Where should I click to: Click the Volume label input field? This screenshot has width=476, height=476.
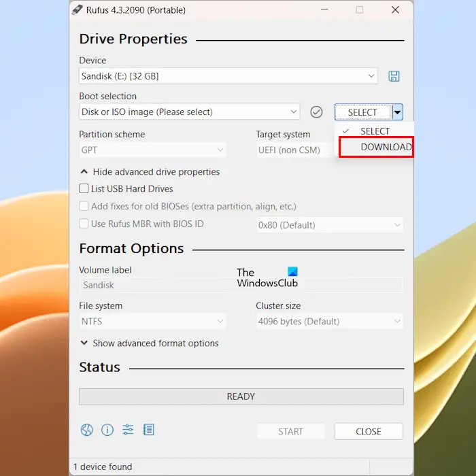(x=241, y=285)
